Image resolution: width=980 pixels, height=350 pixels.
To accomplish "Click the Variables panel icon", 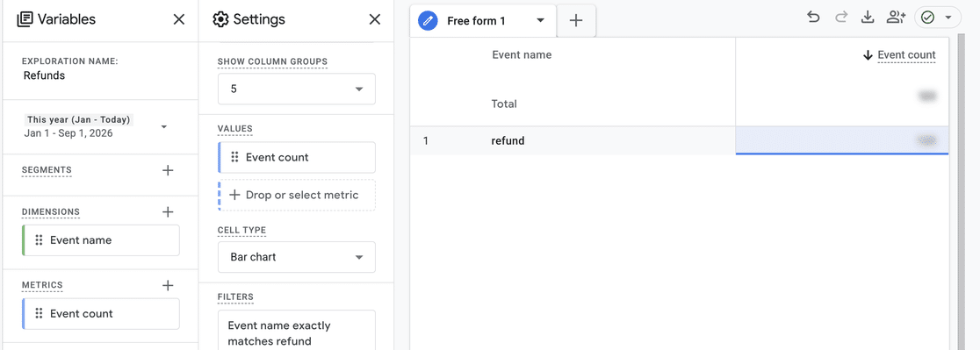I will point(25,19).
